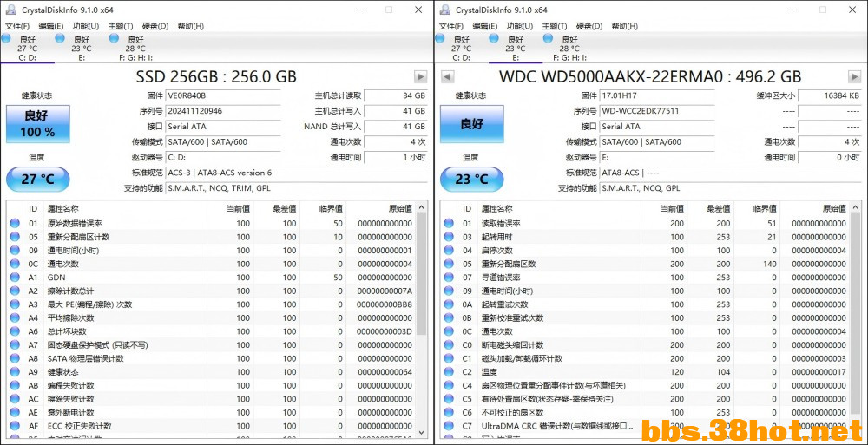This screenshot has width=868, height=445.
Task: Click status icon of C2 温度 row
Action: 449,372
